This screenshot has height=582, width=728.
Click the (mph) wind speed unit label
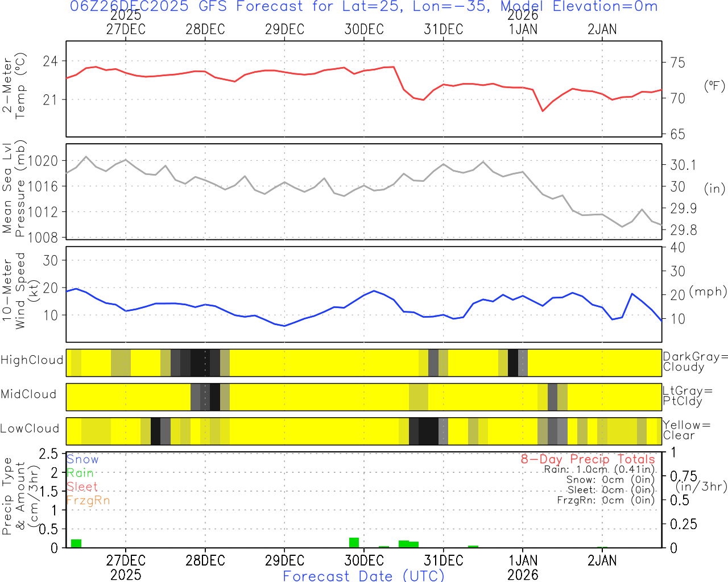point(708,292)
